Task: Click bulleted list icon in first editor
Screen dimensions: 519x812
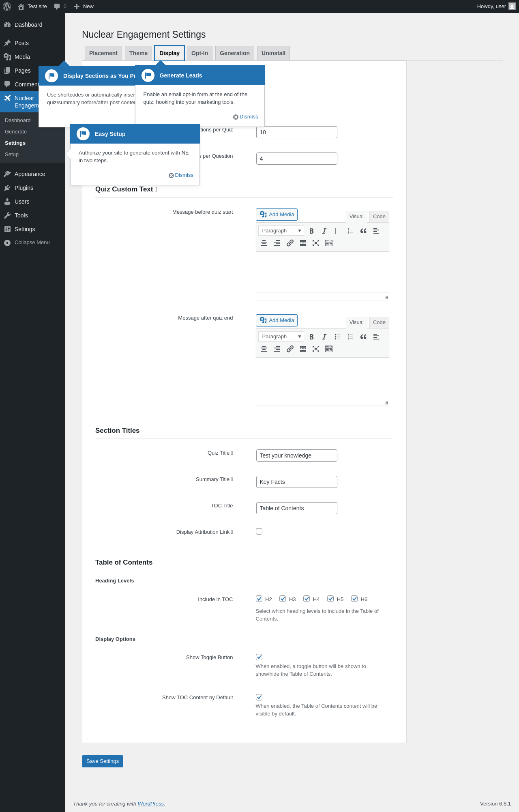Action: [x=337, y=231]
